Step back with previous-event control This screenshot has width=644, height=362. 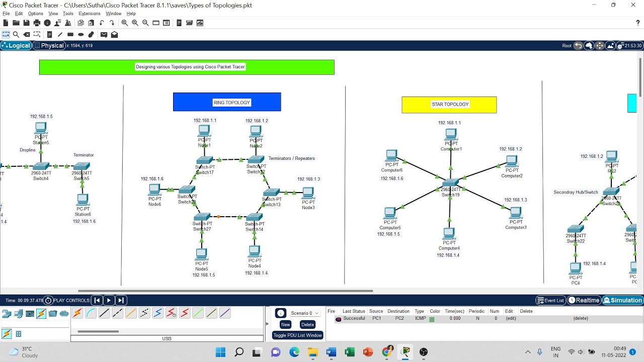pyautogui.click(x=97, y=300)
